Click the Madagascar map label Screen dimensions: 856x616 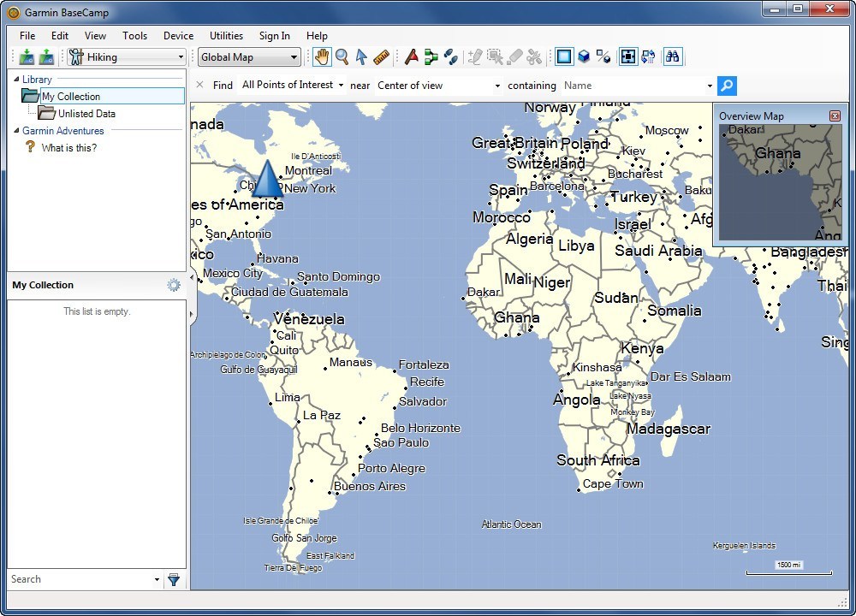click(x=669, y=429)
